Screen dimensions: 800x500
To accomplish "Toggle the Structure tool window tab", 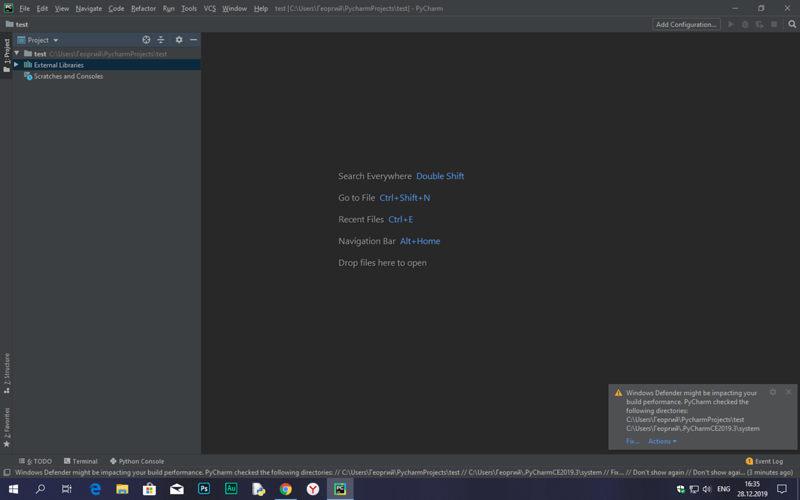I will coord(6,370).
